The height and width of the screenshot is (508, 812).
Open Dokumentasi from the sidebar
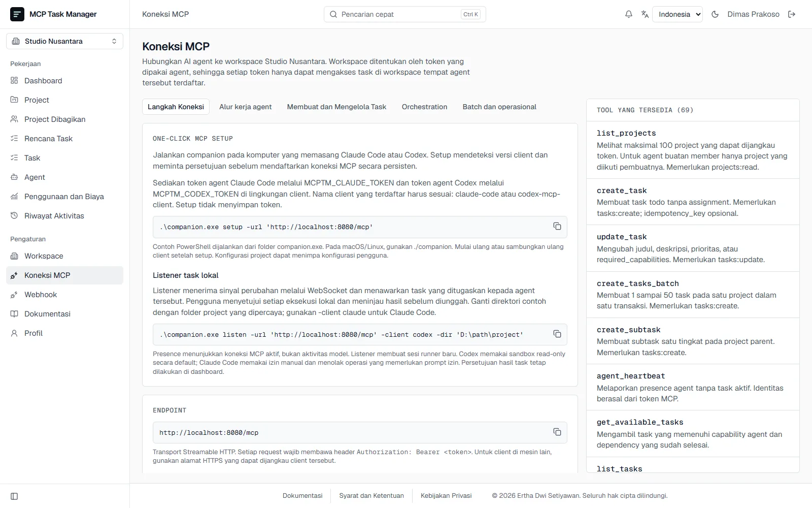pyautogui.click(x=64, y=314)
